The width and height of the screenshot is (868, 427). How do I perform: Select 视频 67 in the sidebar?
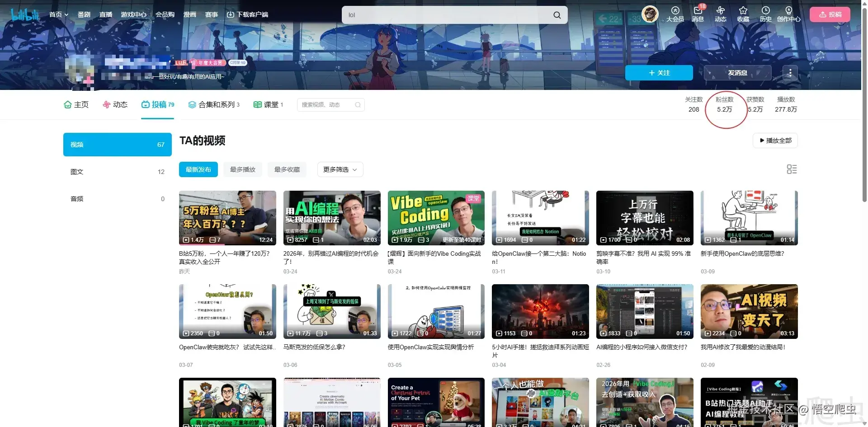(x=118, y=145)
